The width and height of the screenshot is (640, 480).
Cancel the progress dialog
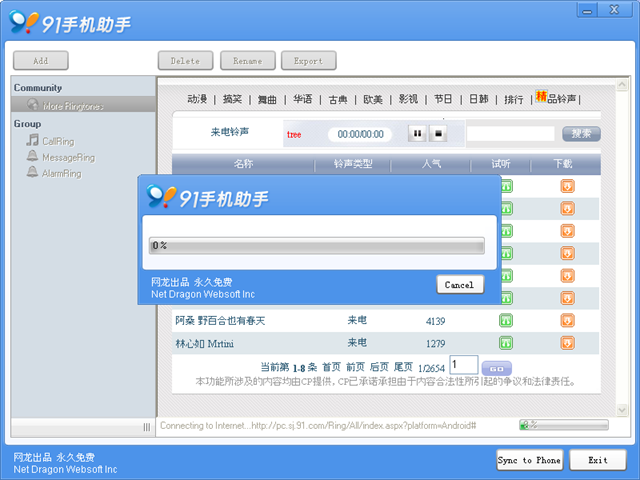(x=460, y=284)
